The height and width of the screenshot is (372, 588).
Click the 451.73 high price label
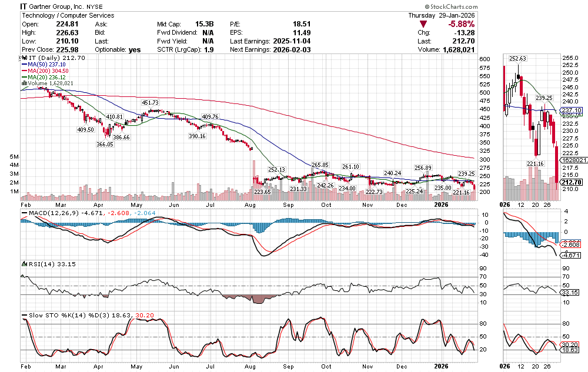point(150,102)
